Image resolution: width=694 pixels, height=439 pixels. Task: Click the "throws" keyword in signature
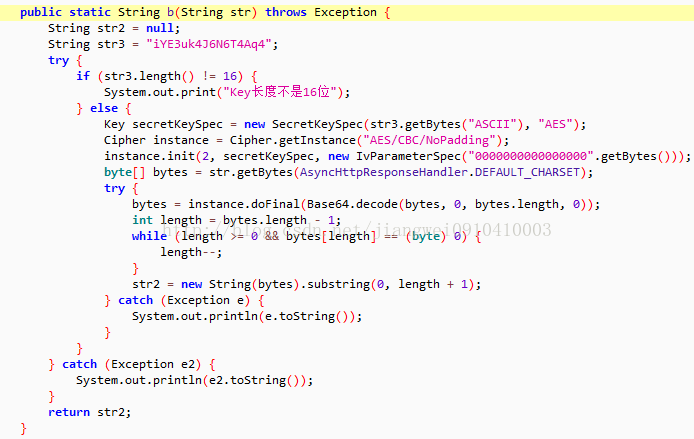pos(285,12)
